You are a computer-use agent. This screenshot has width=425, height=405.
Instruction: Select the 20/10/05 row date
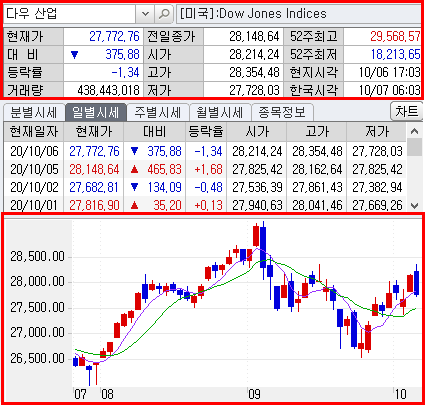click(x=34, y=169)
